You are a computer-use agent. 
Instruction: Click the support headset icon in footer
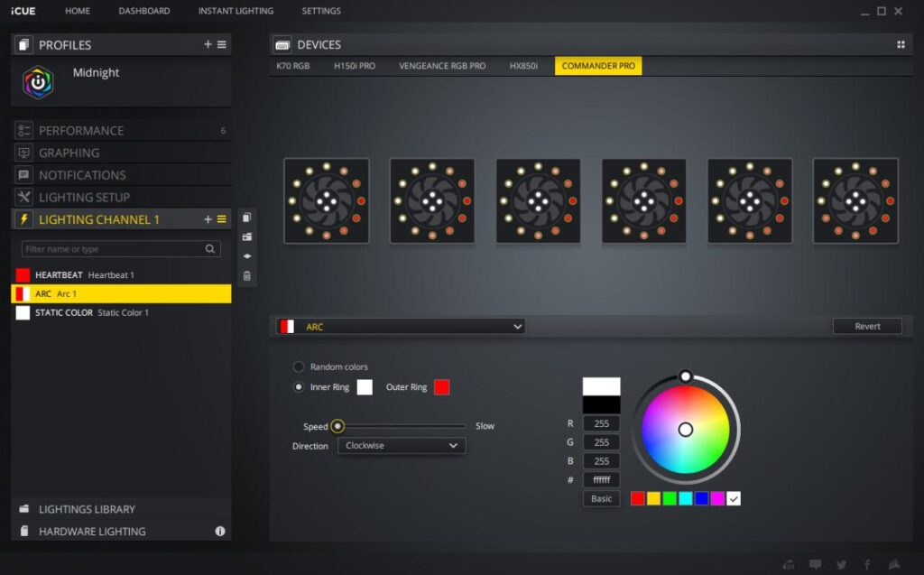(789, 564)
